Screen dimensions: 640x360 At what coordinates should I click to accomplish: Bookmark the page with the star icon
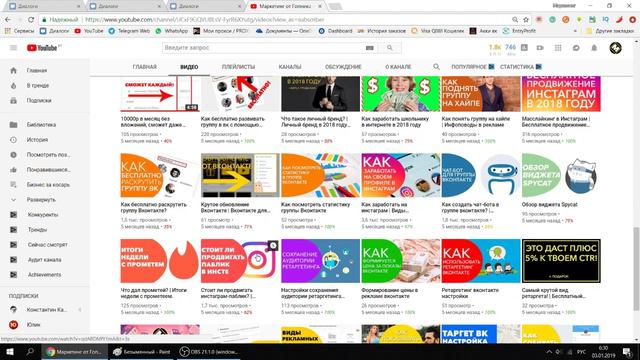(x=526, y=19)
